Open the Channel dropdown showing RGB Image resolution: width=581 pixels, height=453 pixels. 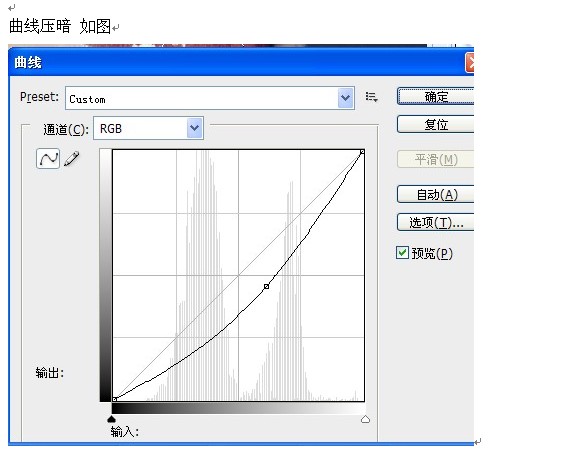point(148,129)
